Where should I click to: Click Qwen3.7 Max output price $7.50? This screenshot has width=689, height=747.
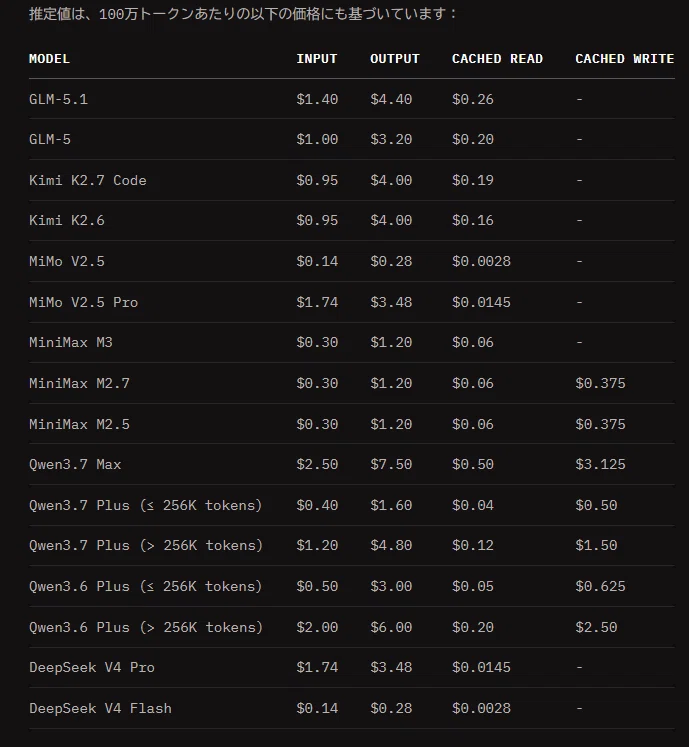click(x=391, y=464)
